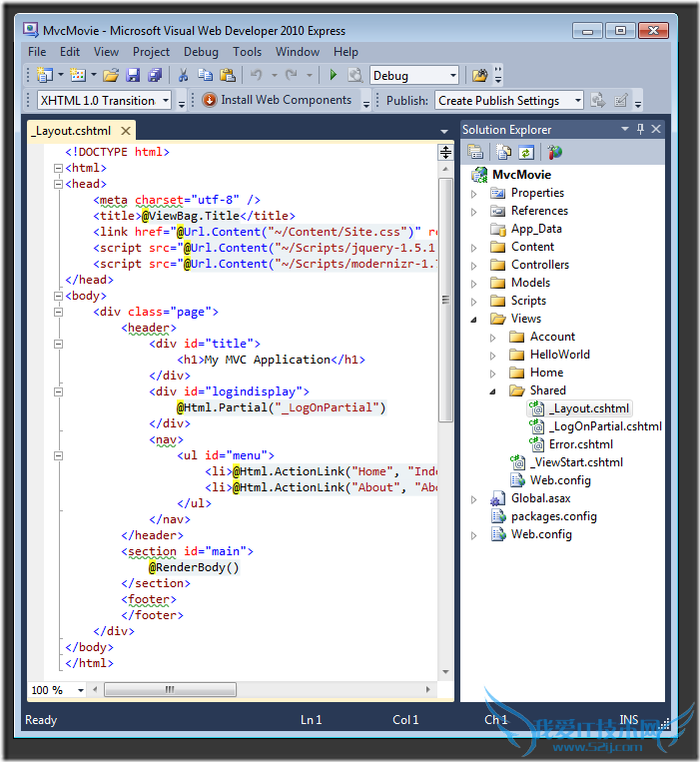Click Properties icon in Solution Explorer toolbar
The image size is (700, 762).
click(x=476, y=152)
